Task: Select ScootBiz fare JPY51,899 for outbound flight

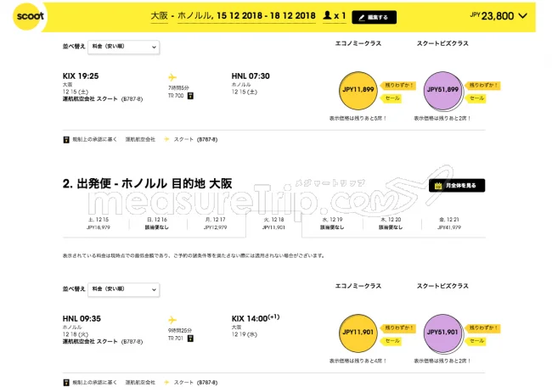Action: coord(441,89)
